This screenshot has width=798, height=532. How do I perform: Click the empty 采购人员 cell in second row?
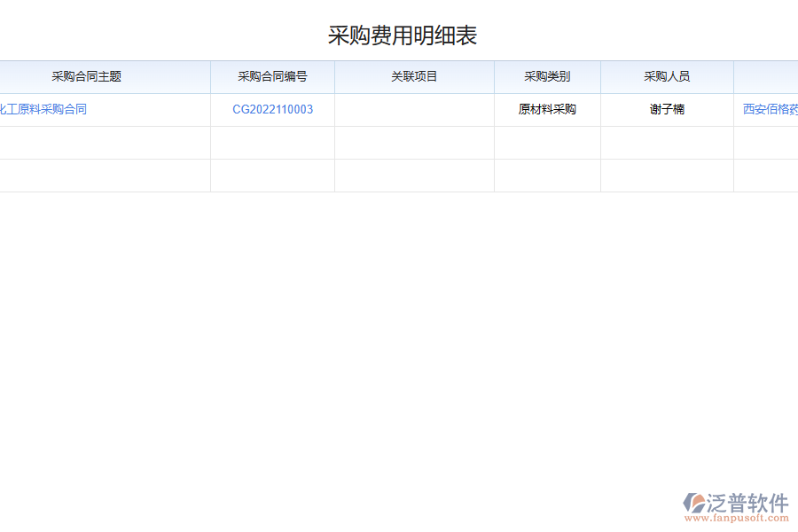667,142
